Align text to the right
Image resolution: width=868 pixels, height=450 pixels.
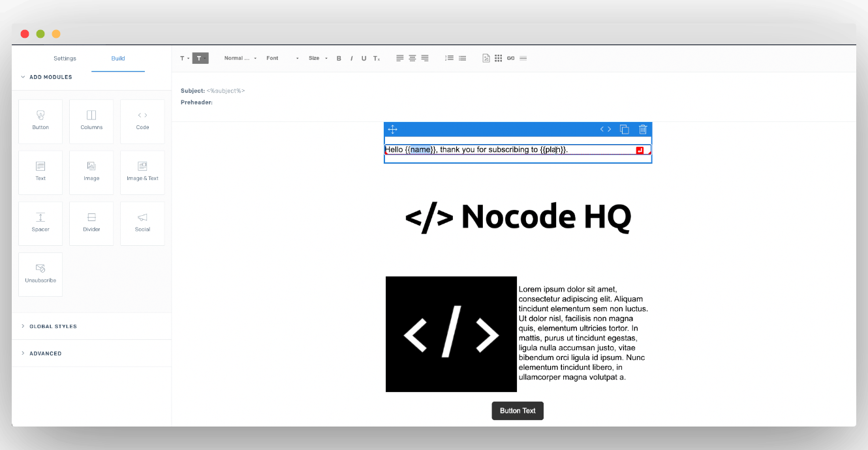pyautogui.click(x=425, y=58)
